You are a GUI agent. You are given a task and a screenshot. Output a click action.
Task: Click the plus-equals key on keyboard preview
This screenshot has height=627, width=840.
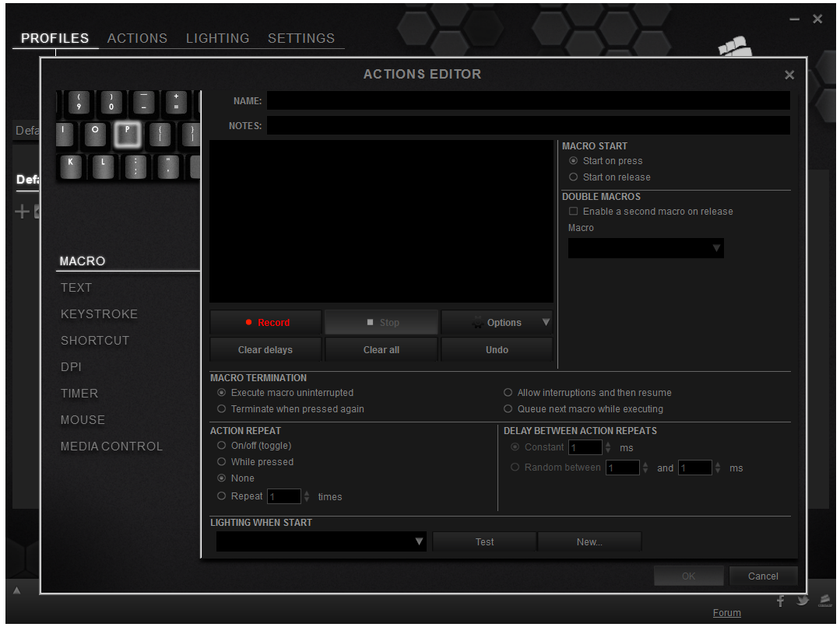[x=176, y=102]
